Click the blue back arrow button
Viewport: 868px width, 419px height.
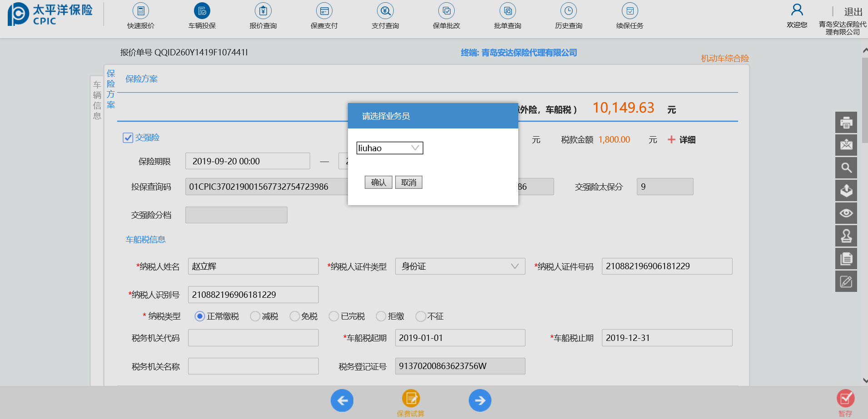point(342,400)
